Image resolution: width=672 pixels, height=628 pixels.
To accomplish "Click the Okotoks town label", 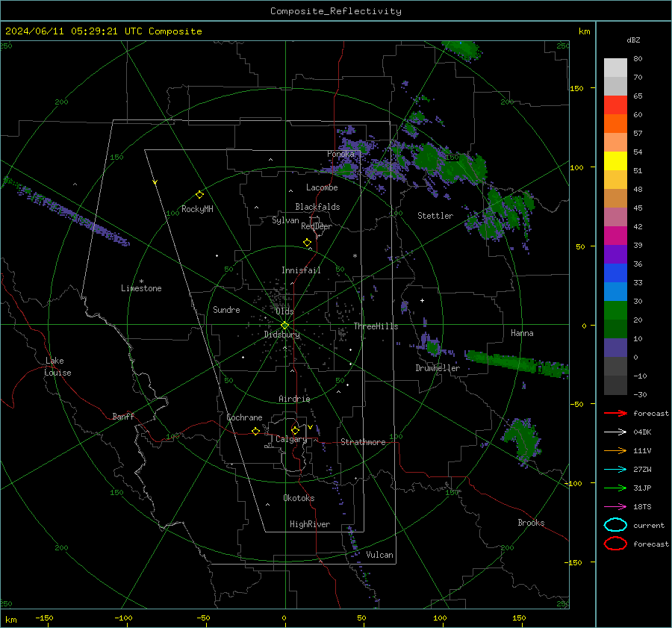I will (x=299, y=498).
